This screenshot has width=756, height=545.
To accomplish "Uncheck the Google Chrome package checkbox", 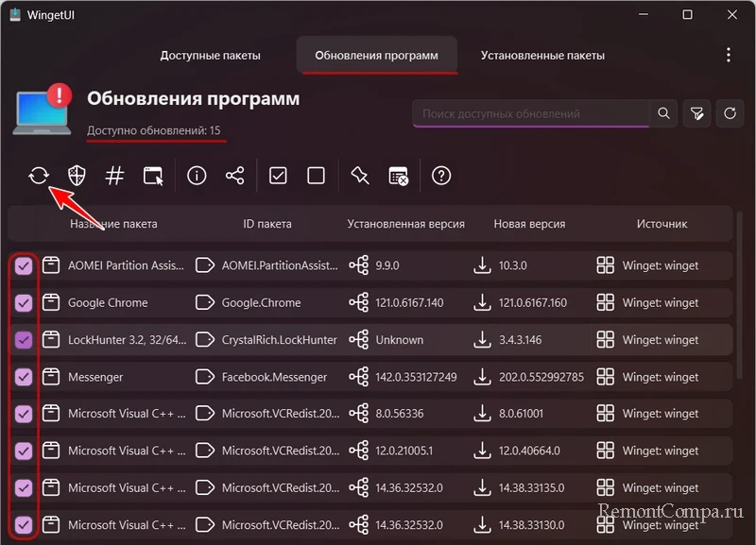I will (24, 303).
